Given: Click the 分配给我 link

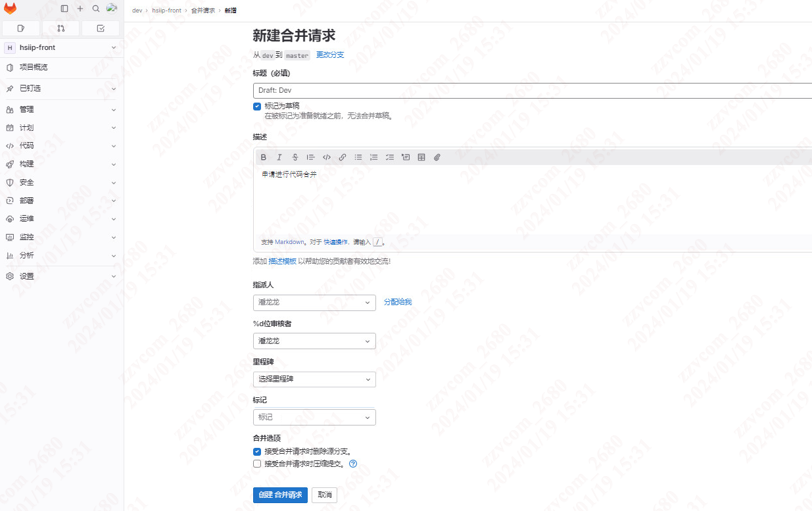Looking at the screenshot, I should pos(398,302).
